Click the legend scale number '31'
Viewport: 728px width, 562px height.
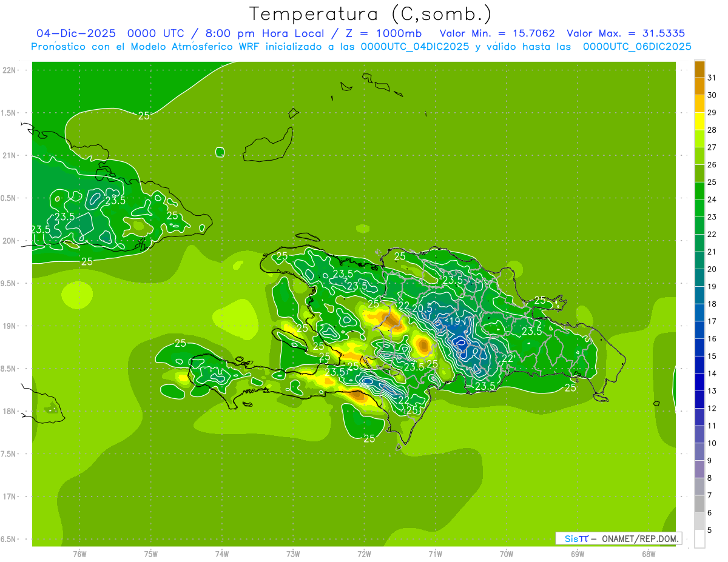coord(712,78)
